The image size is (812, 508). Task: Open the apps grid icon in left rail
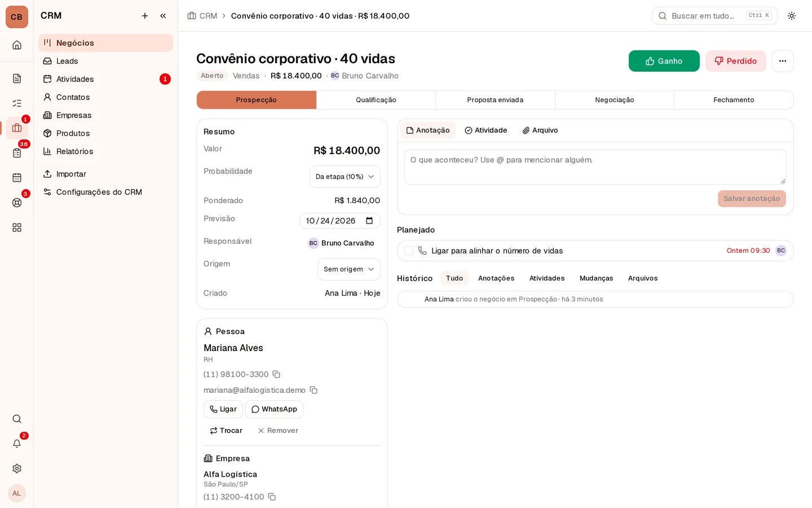[17, 227]
